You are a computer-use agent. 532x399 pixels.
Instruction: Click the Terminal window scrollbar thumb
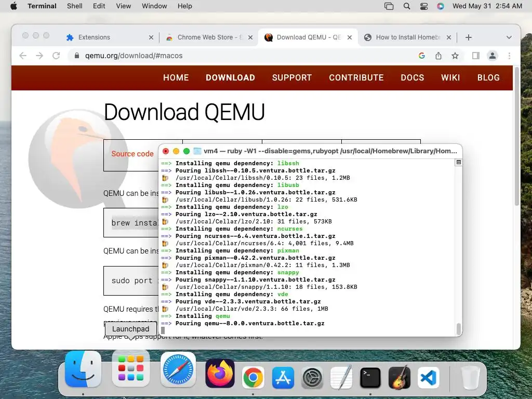pyautogui.click(x=458, y=329)
